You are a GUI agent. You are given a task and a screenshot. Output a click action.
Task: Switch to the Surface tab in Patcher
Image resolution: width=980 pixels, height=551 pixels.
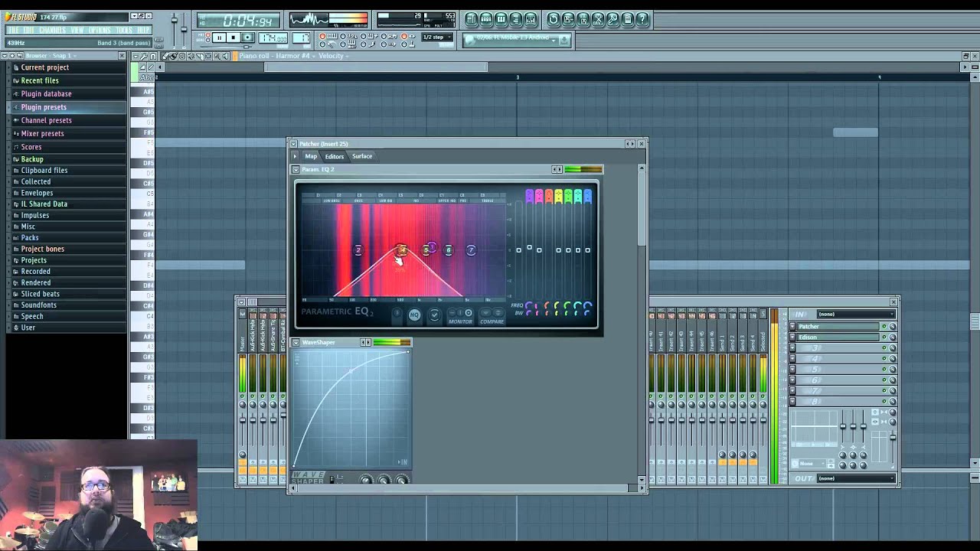362,156
